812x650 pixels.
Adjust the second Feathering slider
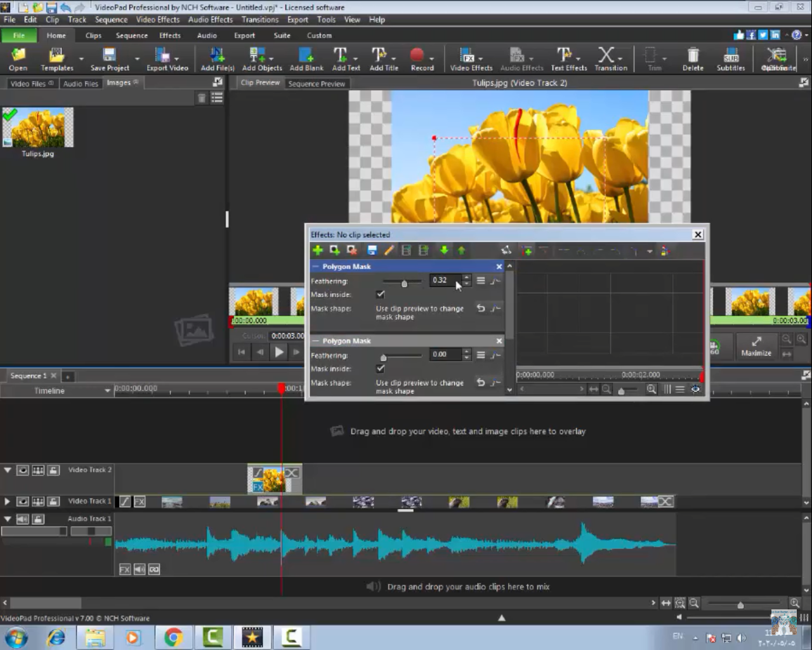pos(383,357)
